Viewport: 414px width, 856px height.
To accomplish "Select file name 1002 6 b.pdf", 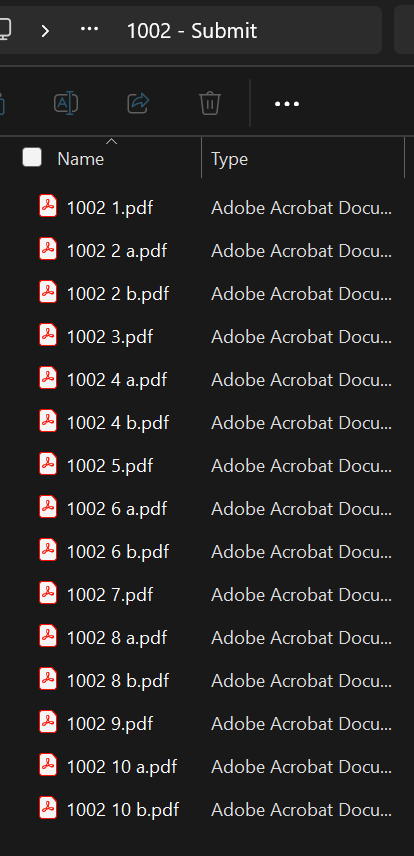I will (x=118, y=552).
